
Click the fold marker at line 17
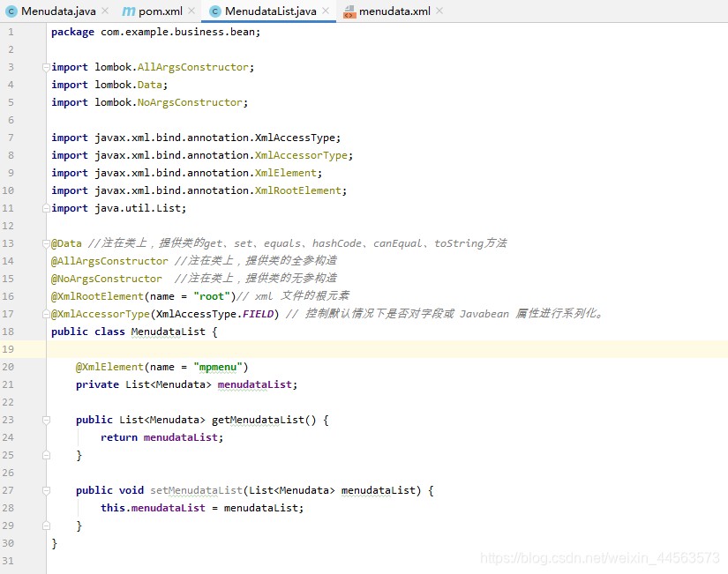tap(46, 314)
